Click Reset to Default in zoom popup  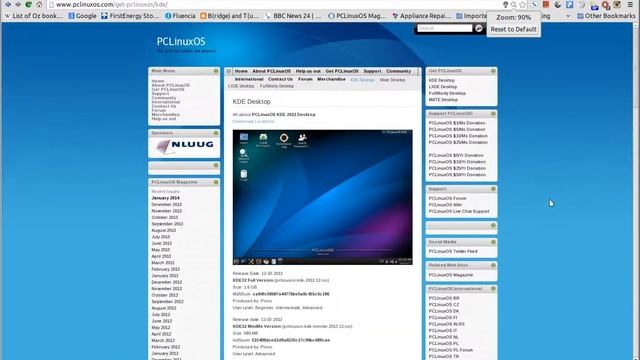pos(513,29)
